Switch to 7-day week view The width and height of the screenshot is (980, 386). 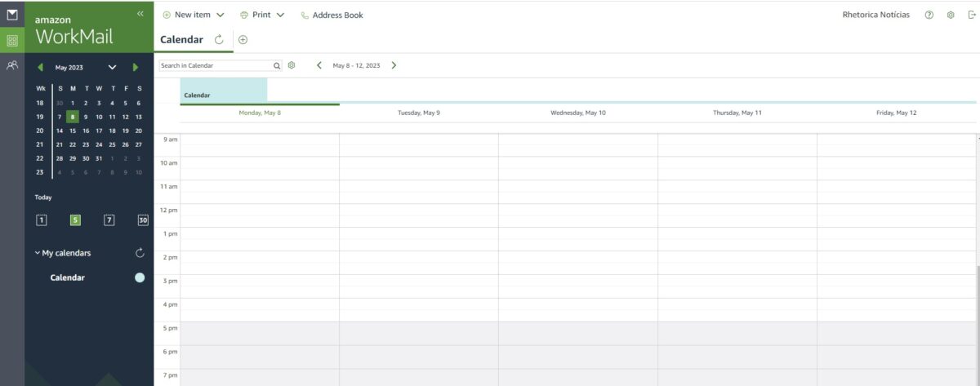[x=109, y=220]
